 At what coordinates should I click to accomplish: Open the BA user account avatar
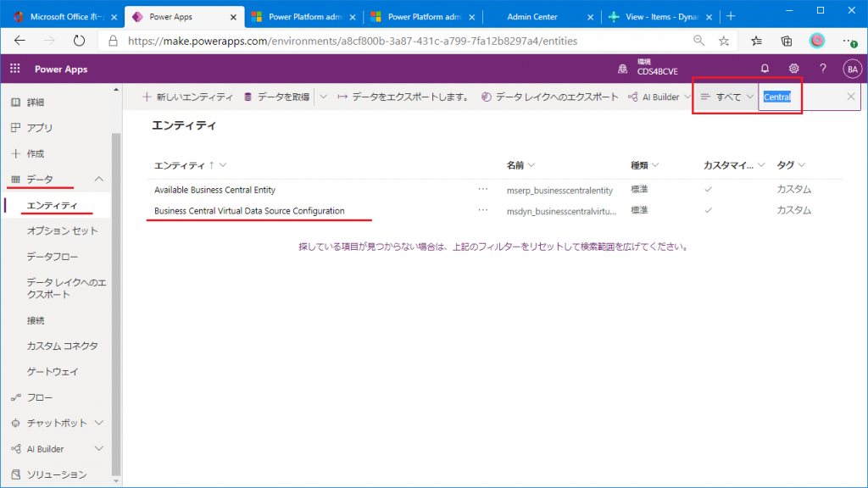click(852, 69)
